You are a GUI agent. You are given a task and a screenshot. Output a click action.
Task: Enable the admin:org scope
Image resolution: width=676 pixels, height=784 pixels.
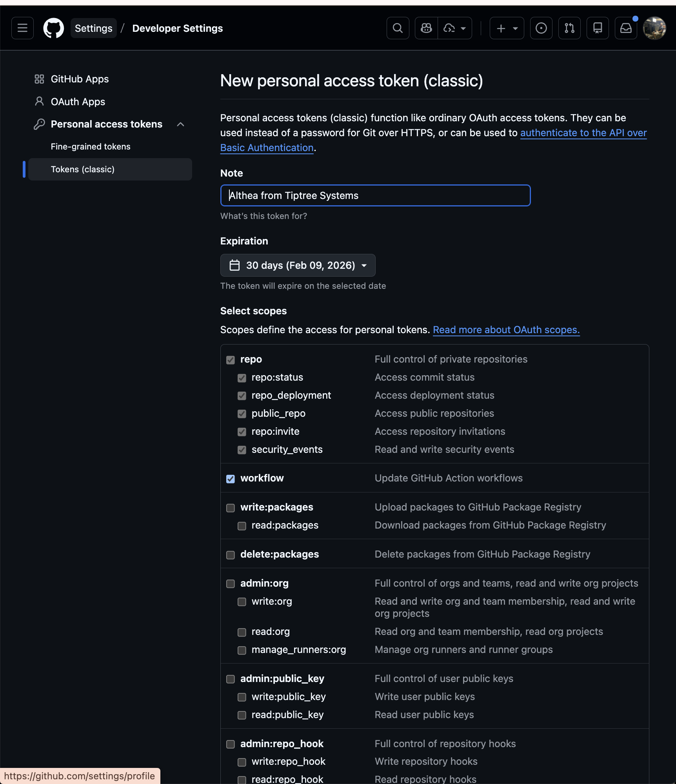231,583
